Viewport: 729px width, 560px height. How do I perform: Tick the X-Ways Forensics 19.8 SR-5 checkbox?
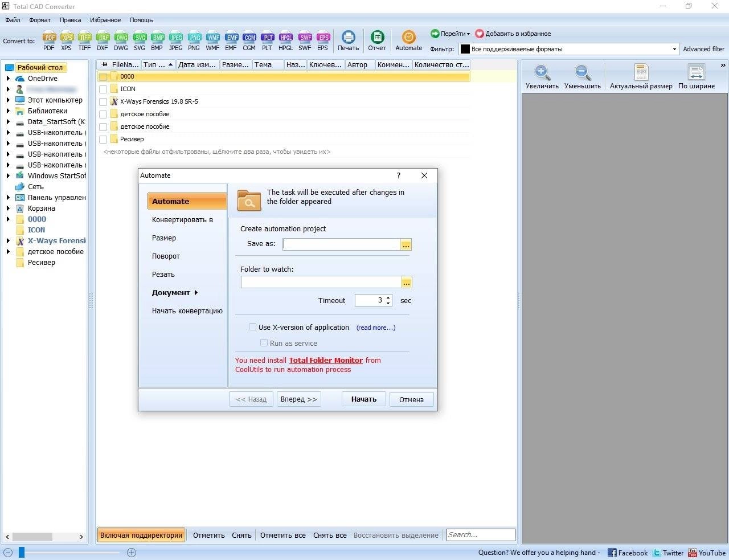pyautogui.click(x=103, y=101)
